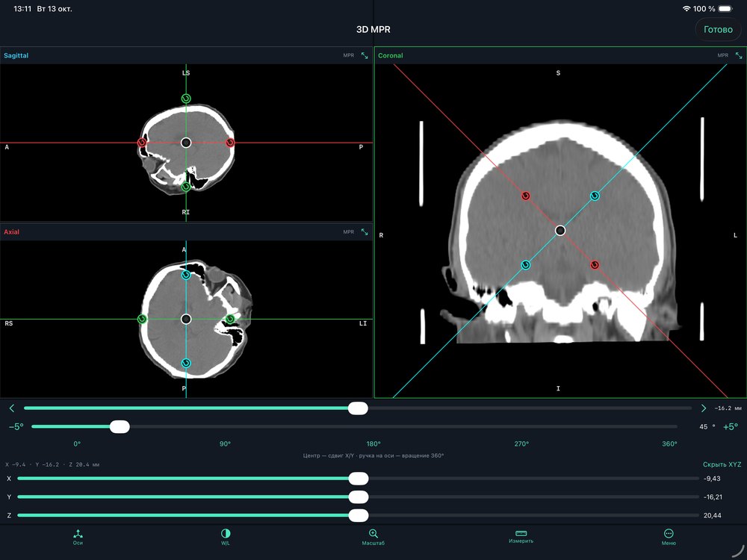
Task: Select the Измерить measure tool
Action: 521,537
